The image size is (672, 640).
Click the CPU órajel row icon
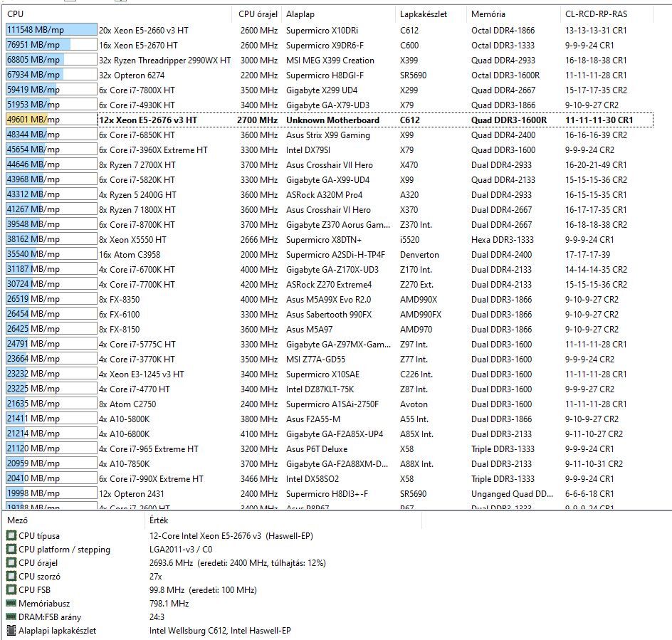pyautogui.click(x=11, y=563)
